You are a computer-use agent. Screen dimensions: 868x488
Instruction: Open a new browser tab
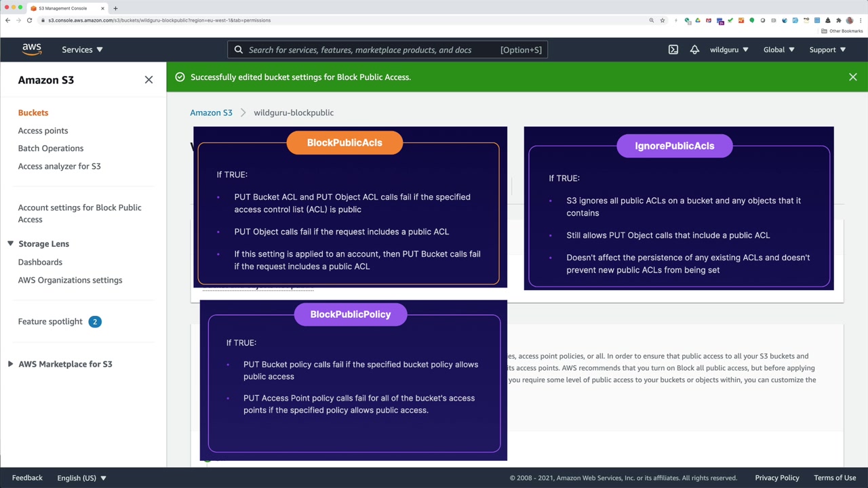tap(115, 8)
